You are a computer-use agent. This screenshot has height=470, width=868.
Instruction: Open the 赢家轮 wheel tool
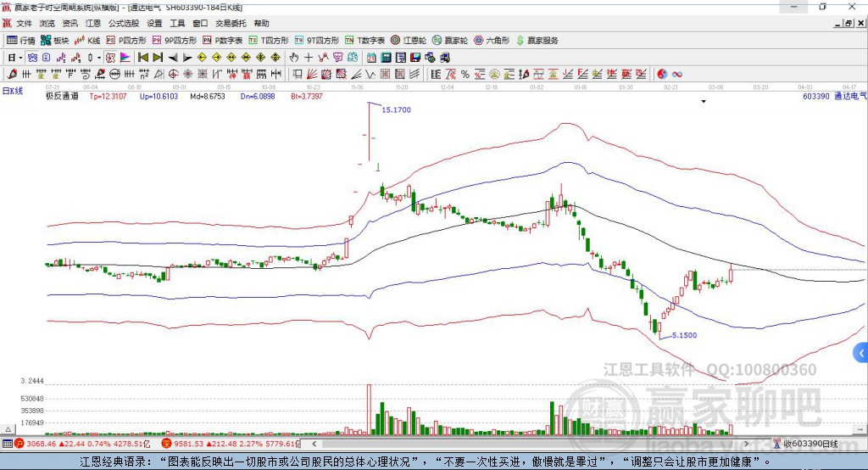point(450,41)
